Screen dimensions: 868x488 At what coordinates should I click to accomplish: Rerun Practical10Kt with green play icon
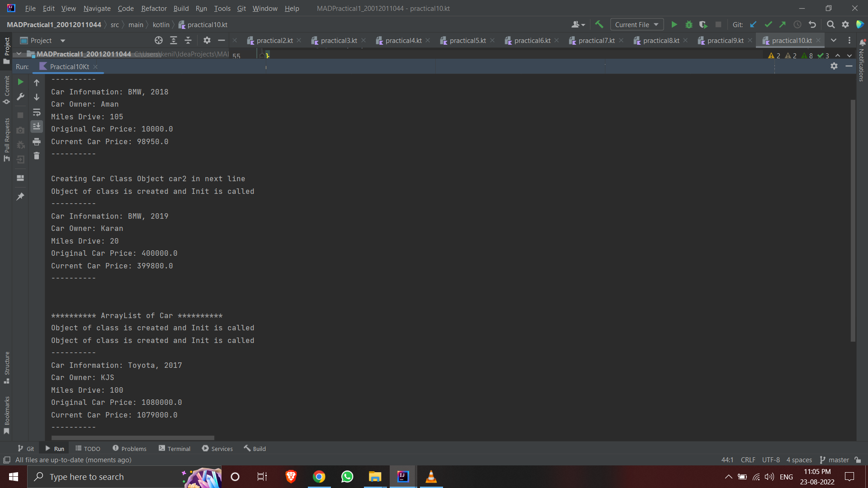[x=20, y=82]
